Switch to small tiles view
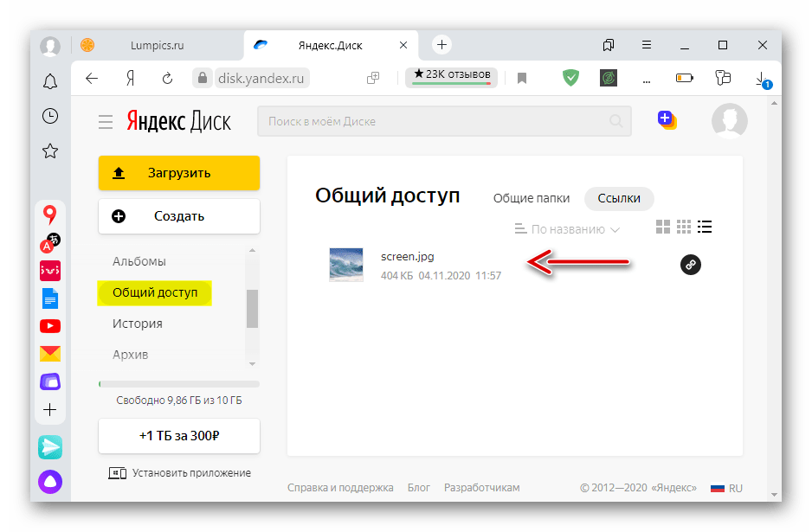 684,227
